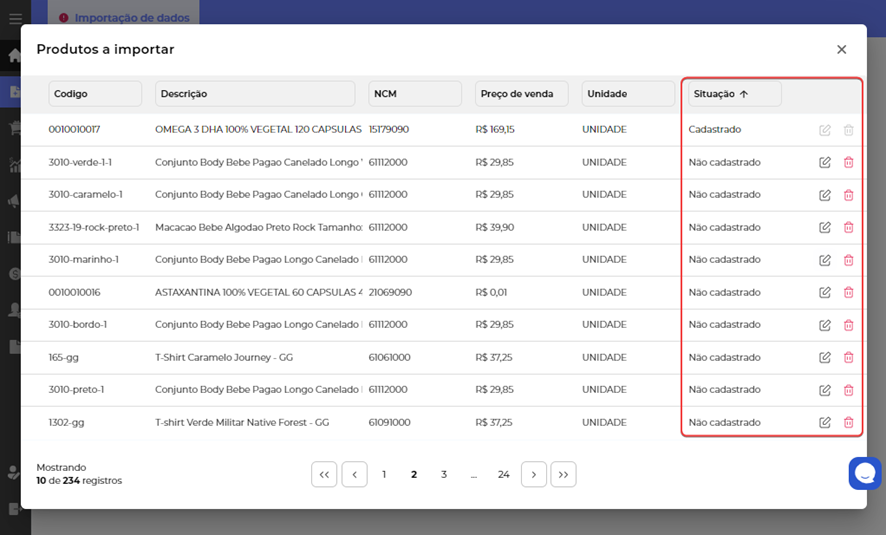Image resolution: width=886 pixels, height=535 pixels.
Task: Click the Codigo column filter field
Action: (95, 94)
